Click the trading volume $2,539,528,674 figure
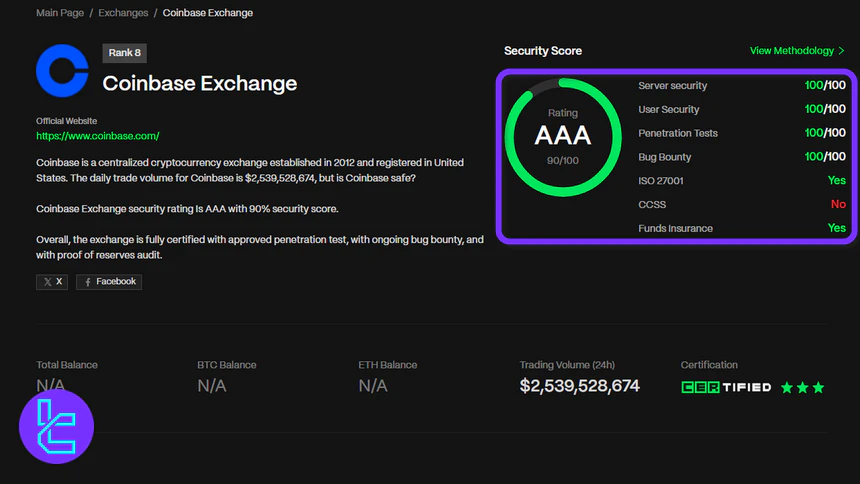 pyautogui.click(x=579, y=386)
